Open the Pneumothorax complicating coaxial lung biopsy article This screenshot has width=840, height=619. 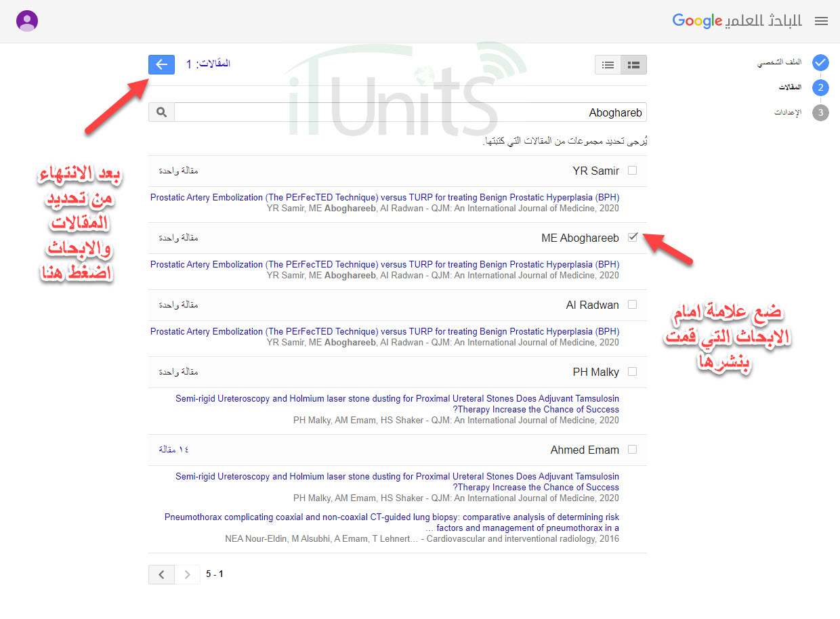(x=392, y=522)
